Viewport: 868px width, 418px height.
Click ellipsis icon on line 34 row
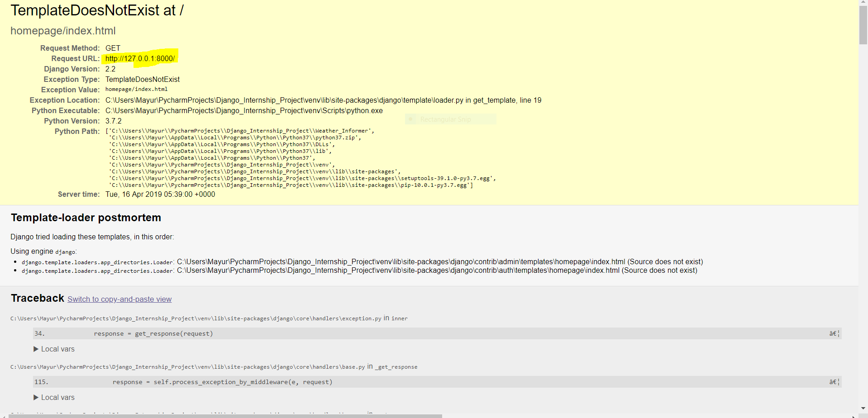point(834,333)
